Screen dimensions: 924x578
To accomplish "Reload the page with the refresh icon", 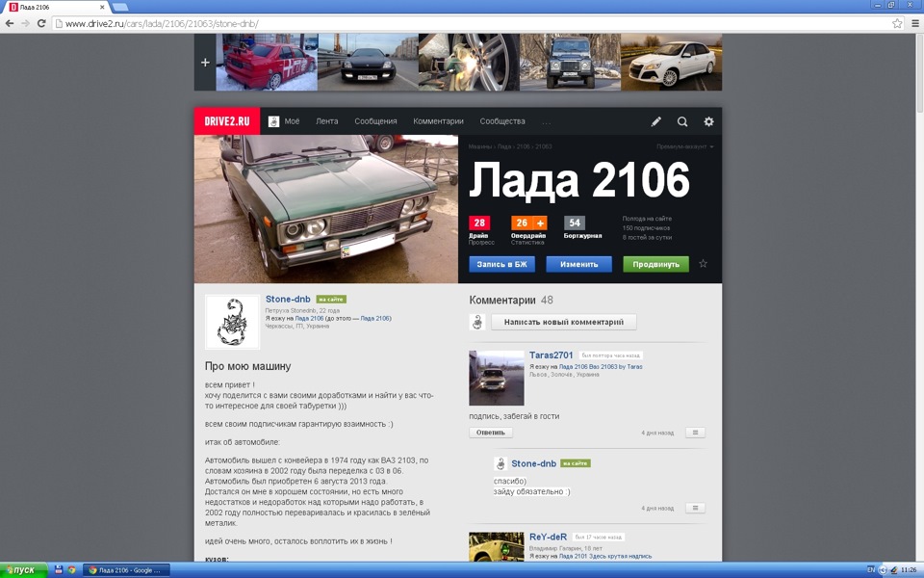I will click(41, 23).
